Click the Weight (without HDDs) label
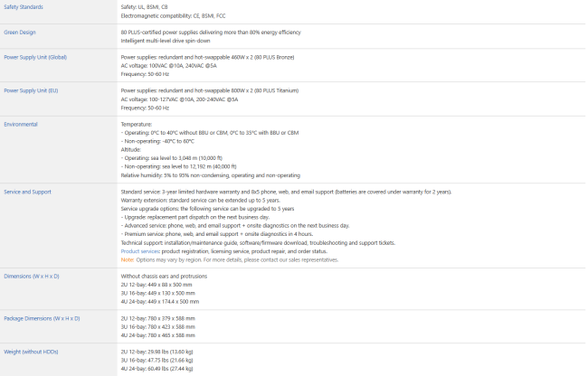 tap(31, 352)
